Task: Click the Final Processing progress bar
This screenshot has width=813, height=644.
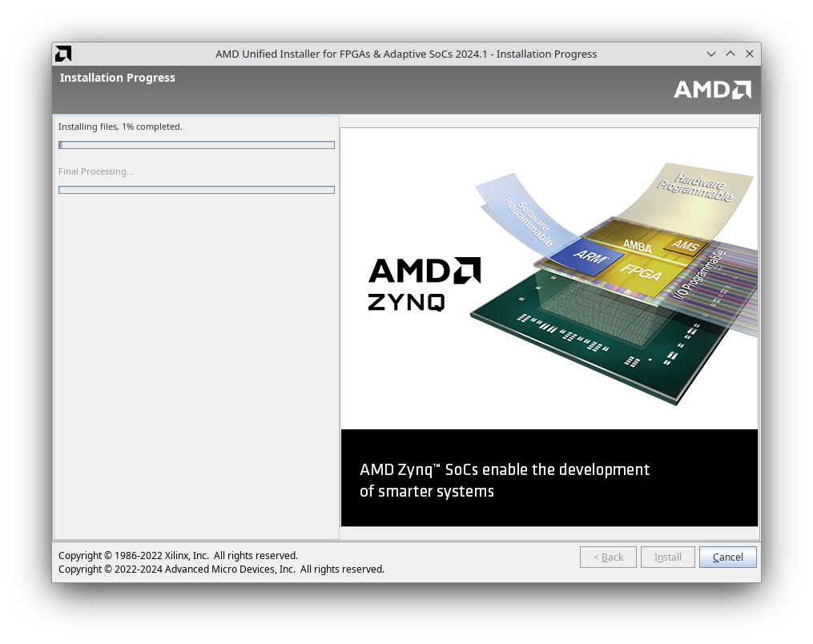Action: (x=196, y=189)
